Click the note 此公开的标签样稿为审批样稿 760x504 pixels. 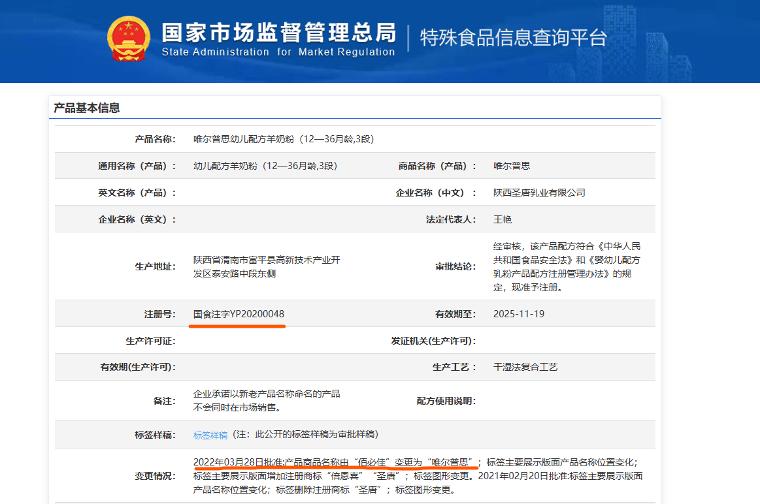tap(305, 434)
